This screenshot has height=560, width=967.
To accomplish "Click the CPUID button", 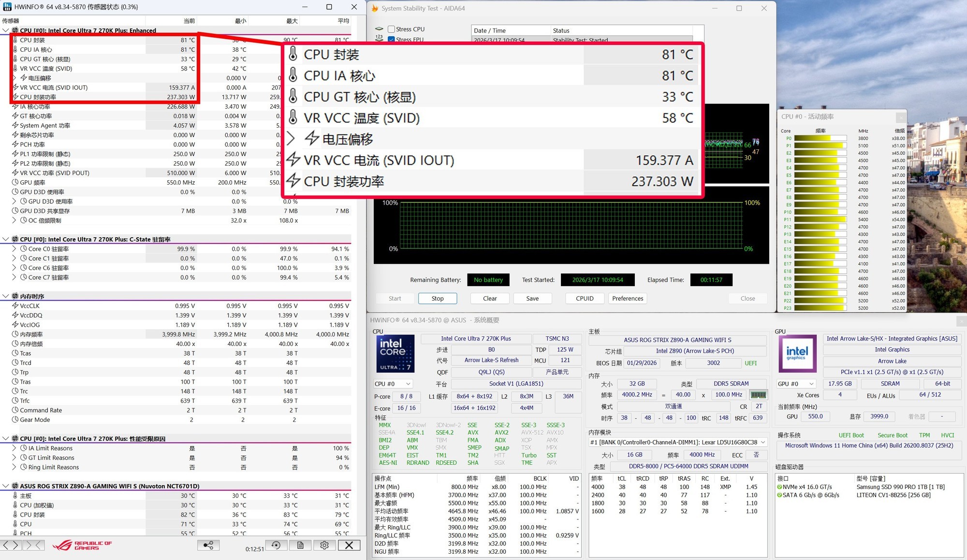I will coord(585,299).
